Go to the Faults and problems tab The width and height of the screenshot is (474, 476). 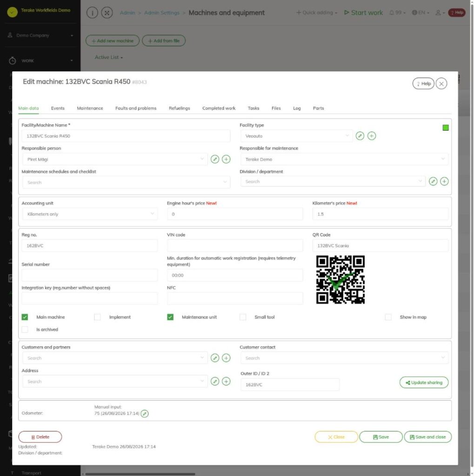pos(136,108)
